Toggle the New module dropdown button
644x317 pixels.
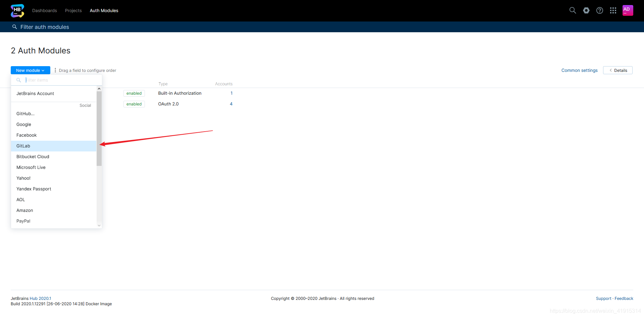tap(31, 70)
